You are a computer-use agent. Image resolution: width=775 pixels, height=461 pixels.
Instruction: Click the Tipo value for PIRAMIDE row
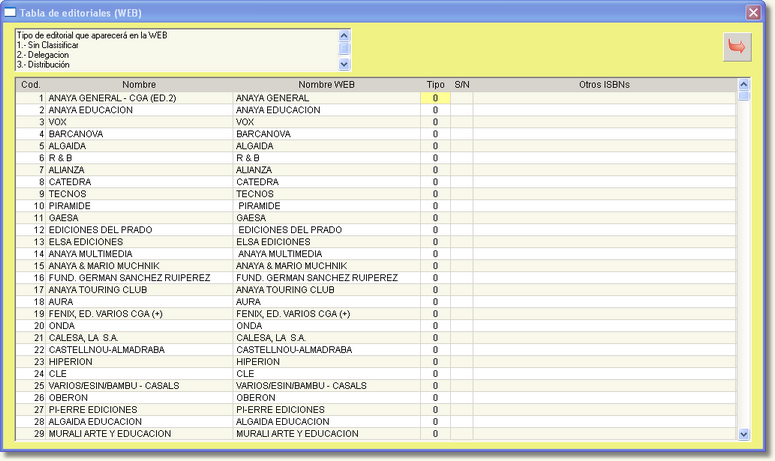point(435,206)
